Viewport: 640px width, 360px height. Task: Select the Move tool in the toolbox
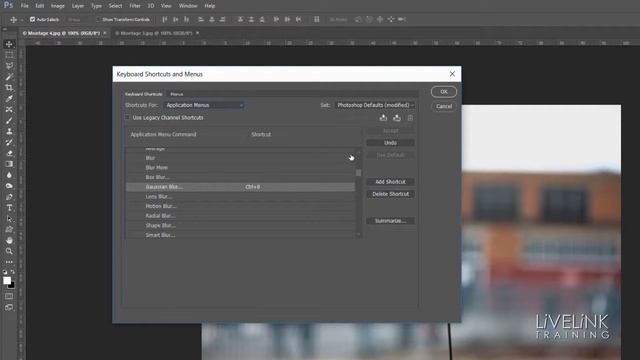point(9,44)
